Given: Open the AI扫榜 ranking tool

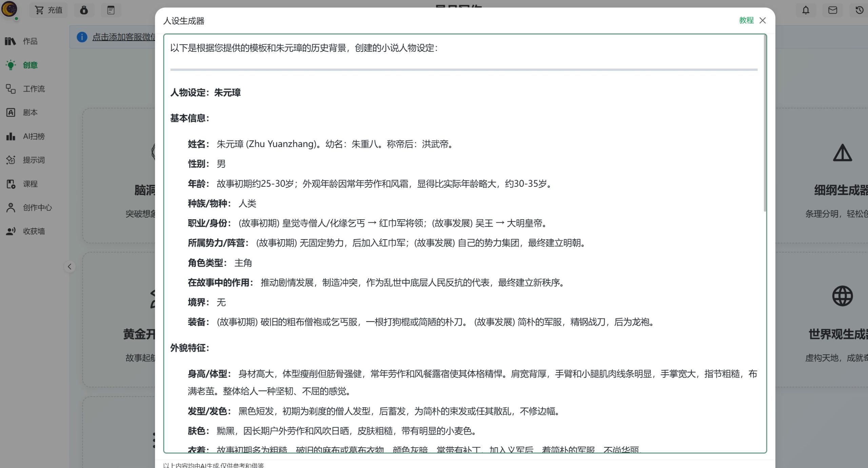Looking at the screenshot, I should [x=31, y=136].
